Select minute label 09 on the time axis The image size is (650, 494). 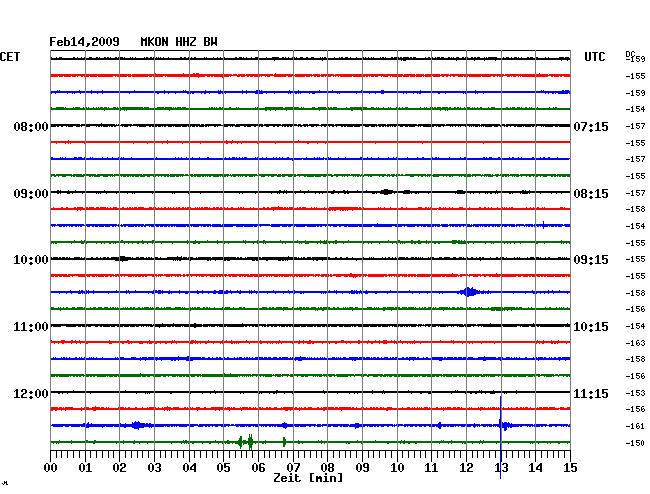[362, 468]
